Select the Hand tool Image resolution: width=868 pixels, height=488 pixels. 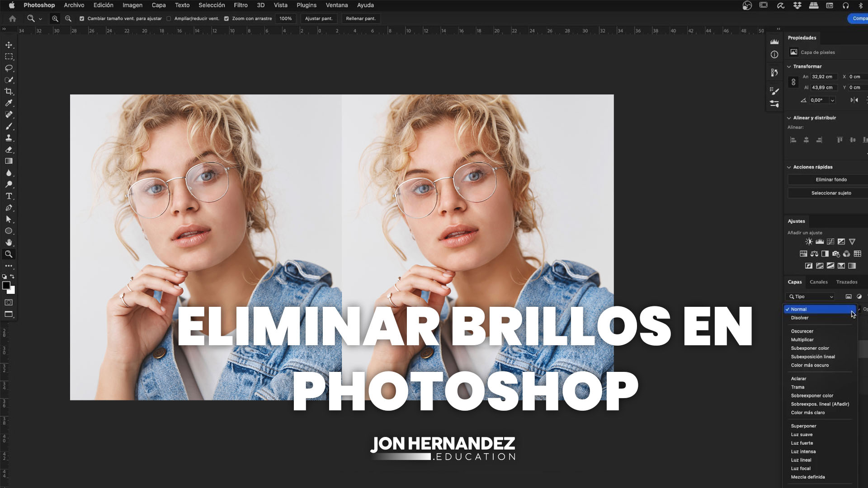click(x=9, y=243)
